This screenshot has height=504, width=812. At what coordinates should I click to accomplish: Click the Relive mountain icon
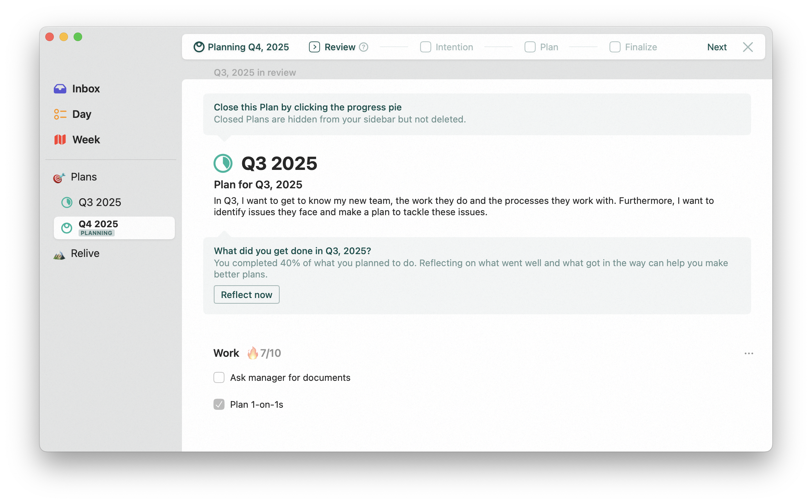59,254
